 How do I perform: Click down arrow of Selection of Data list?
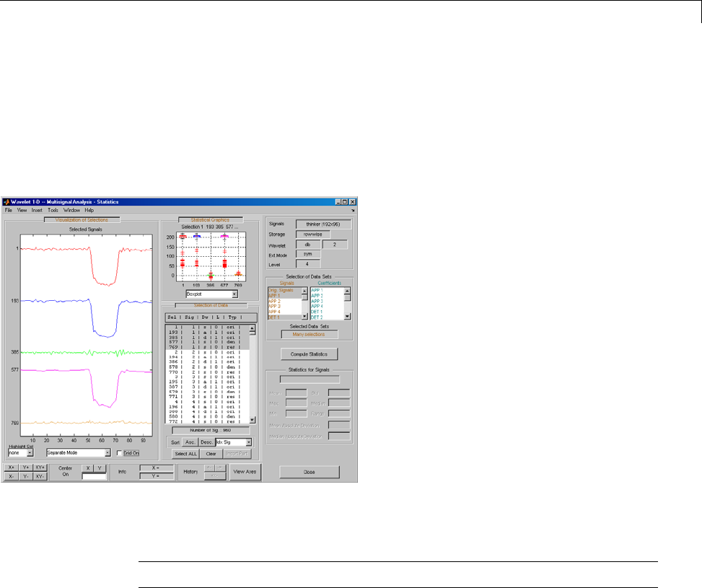coord(252,420)
